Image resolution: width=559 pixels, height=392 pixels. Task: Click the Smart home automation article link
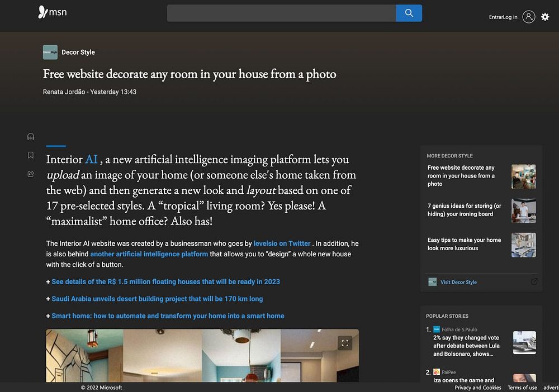coord(168,315)
